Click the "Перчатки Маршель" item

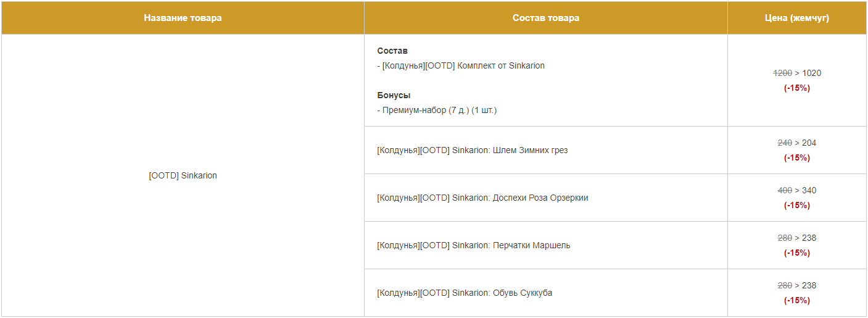(x=473, y=245)
